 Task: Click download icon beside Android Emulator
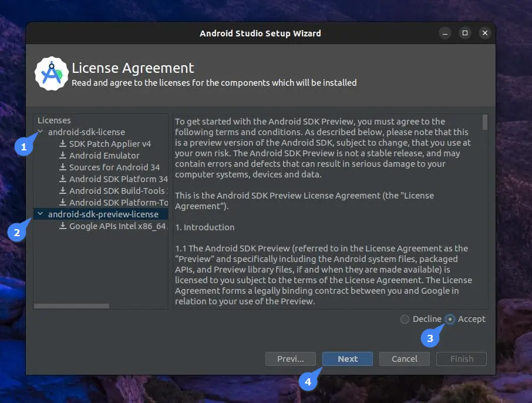63,156
